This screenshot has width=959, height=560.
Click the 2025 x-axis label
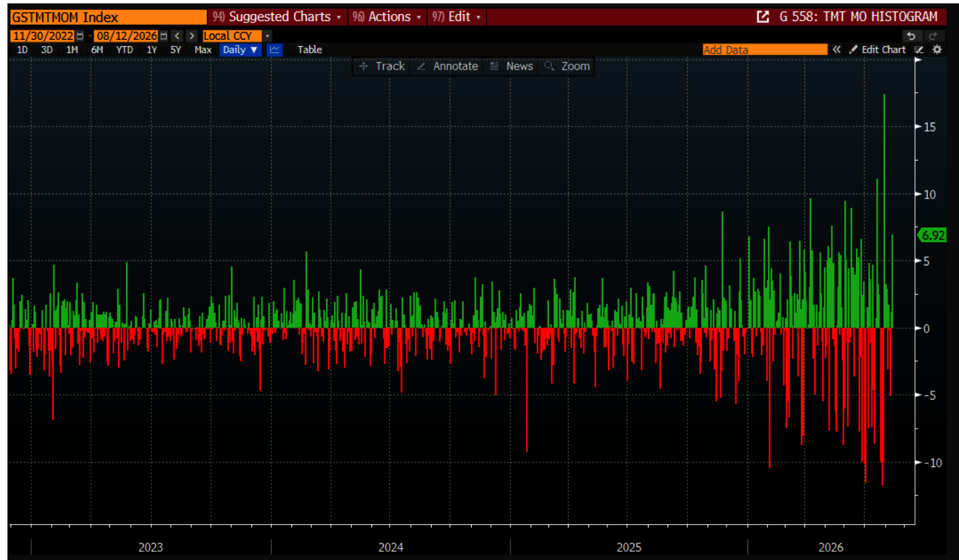tap(628, 546)
